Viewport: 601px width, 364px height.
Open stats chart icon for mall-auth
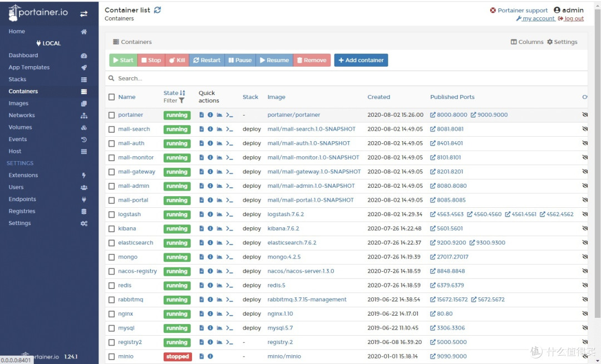tap(219, 143)
